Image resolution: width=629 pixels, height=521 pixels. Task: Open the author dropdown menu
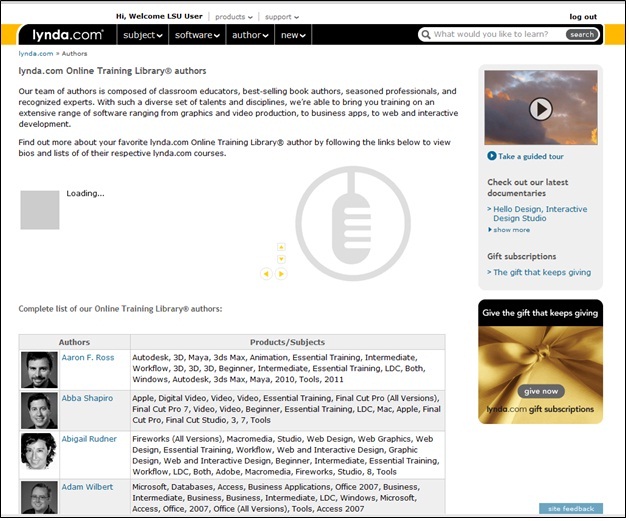(x=250, y=35)
